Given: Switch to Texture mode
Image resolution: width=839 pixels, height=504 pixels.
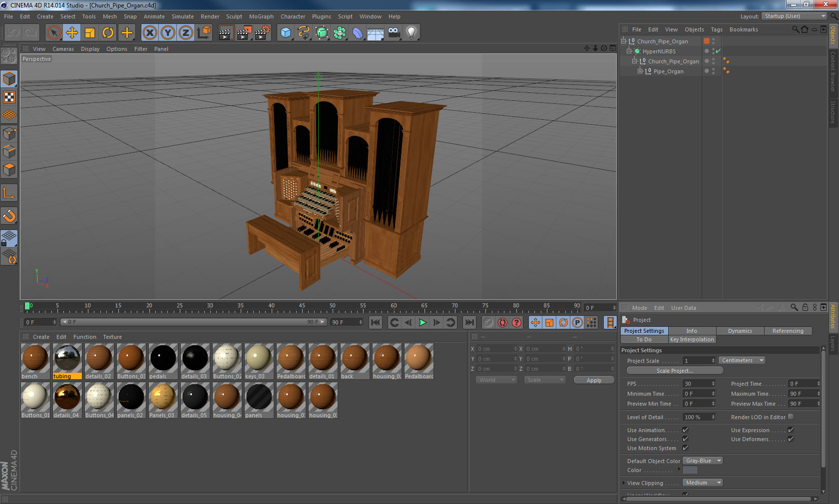Looking at the screenshot, I should pyautogui.click(x=9, y=97).
